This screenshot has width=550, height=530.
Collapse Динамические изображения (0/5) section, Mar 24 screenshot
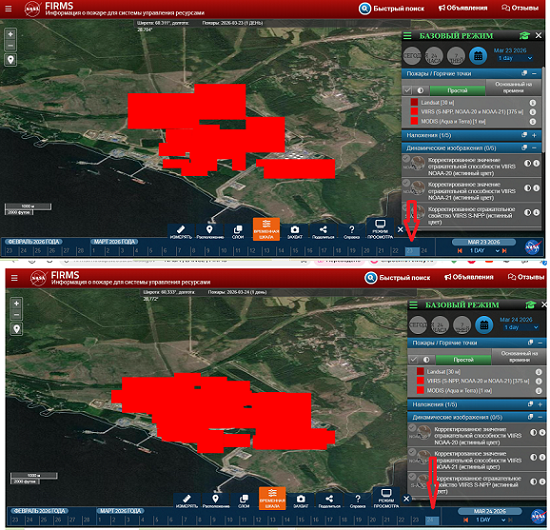[540, 417]
